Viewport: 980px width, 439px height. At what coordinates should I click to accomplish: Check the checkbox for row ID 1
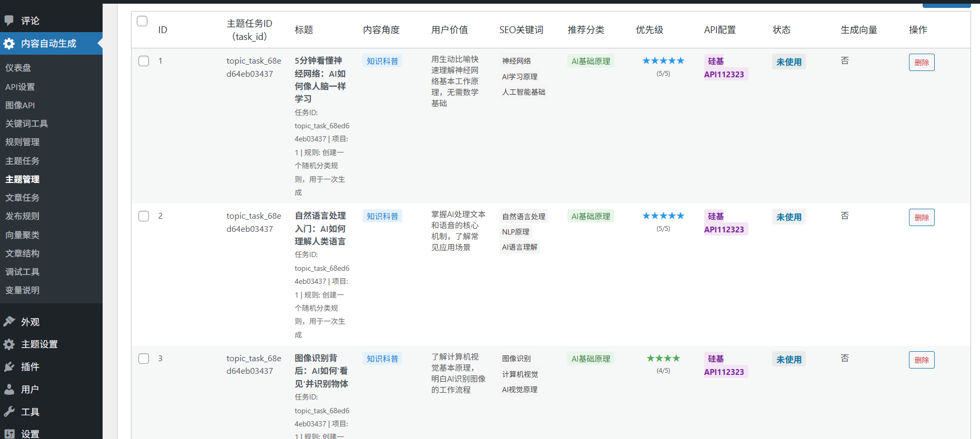click(144, 61)
